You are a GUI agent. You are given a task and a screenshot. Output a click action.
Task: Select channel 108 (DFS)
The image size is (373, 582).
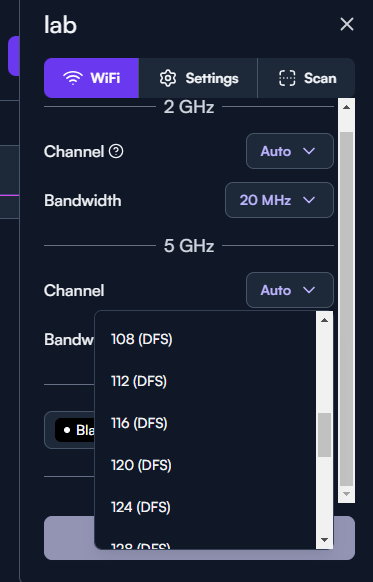click(x=205, y=339)
